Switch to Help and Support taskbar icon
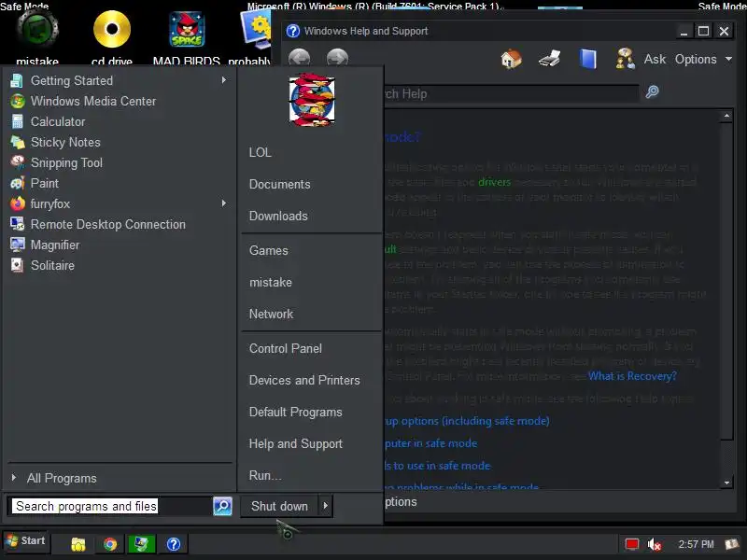 click(x=174, y=544)
